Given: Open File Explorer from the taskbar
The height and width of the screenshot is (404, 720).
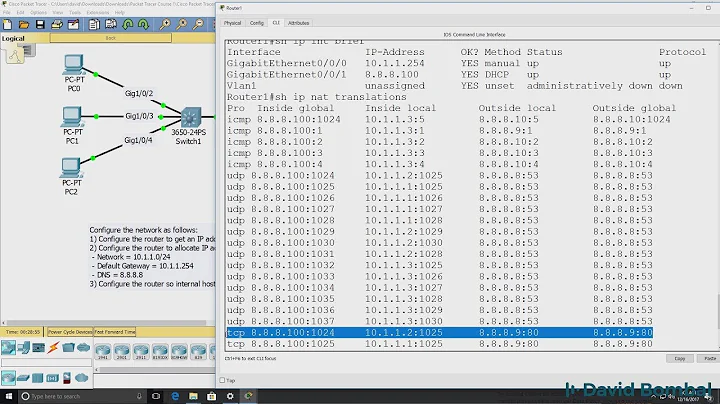Looking at the screenshot, I should pos(193,396).
